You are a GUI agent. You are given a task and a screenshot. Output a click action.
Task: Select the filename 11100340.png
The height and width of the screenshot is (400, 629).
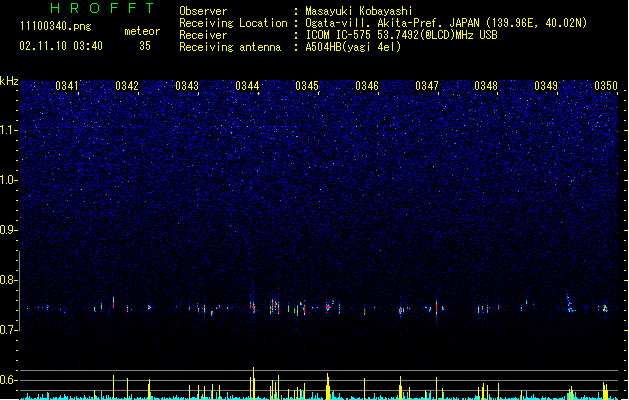coord(56,27)
